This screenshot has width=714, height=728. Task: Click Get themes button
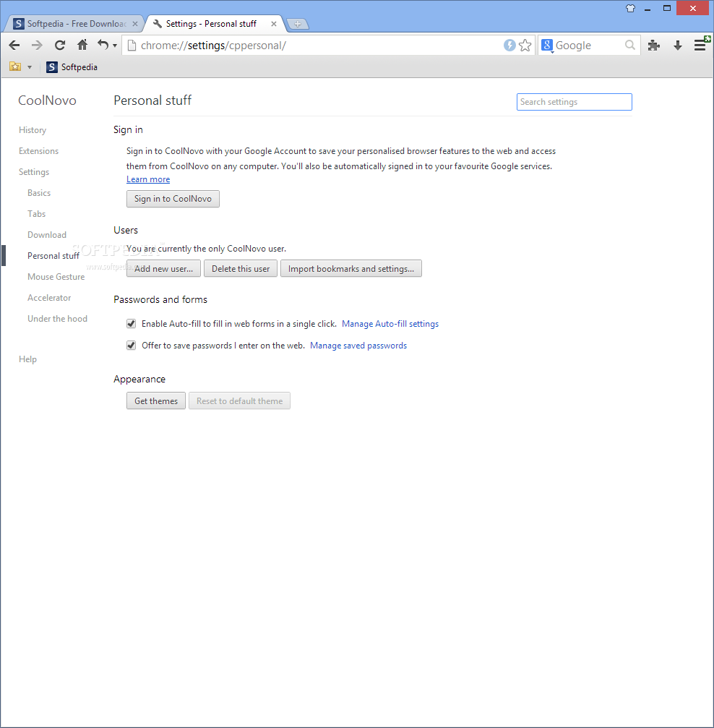(x=156, y=401)
